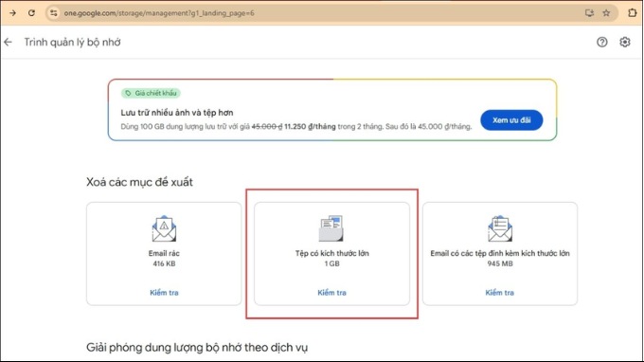The image size is (644, 362).
Task: Click the large attachments email icon
Action: [x=499, y=228]
